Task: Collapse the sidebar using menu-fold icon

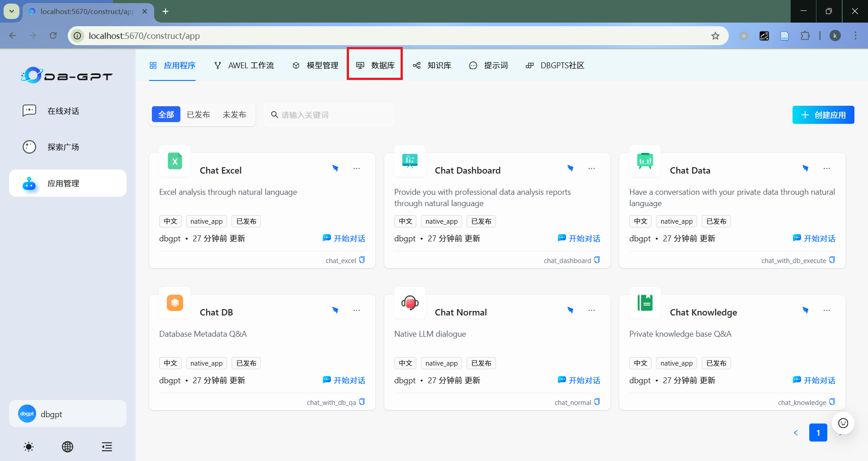Action: click(x=107, y=447)
